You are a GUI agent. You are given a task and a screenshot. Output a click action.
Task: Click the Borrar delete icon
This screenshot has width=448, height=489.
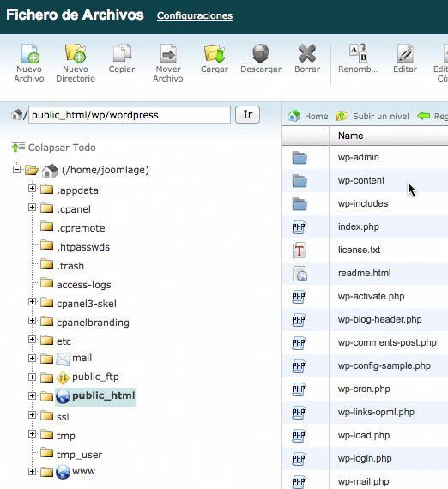(307, 54)
